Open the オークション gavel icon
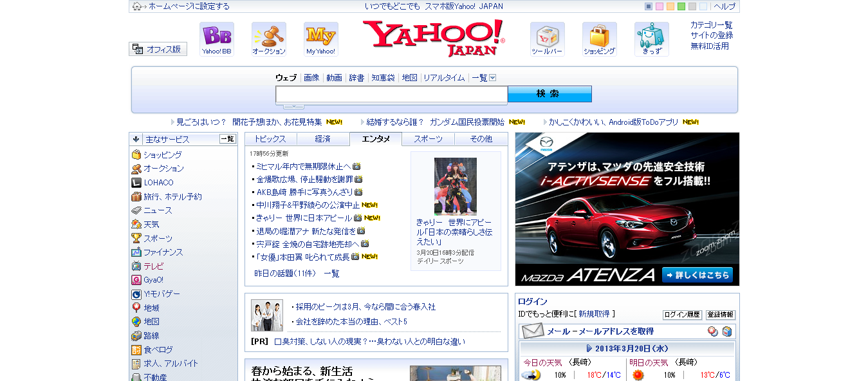The width and height of the screenshot is (868, 381). [x=269, y=39]
